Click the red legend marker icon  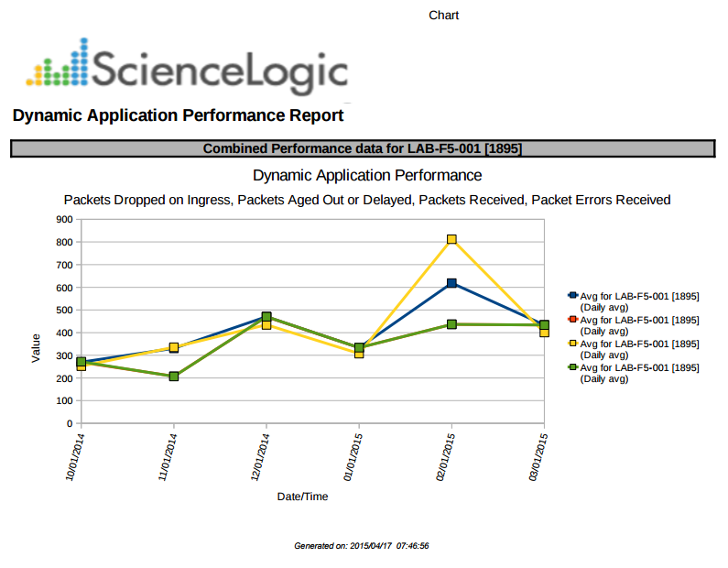(x=573, y=320)
